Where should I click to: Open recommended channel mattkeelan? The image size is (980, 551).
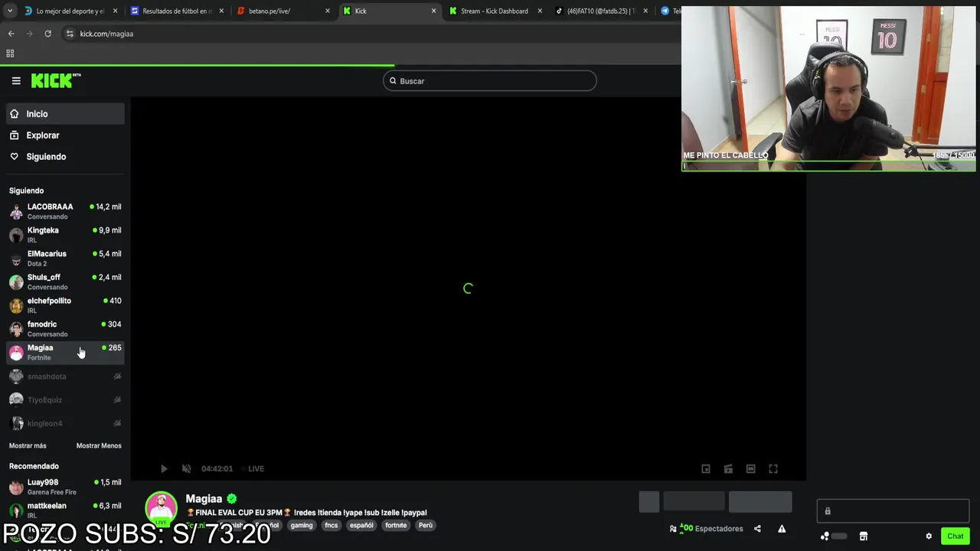65,510
